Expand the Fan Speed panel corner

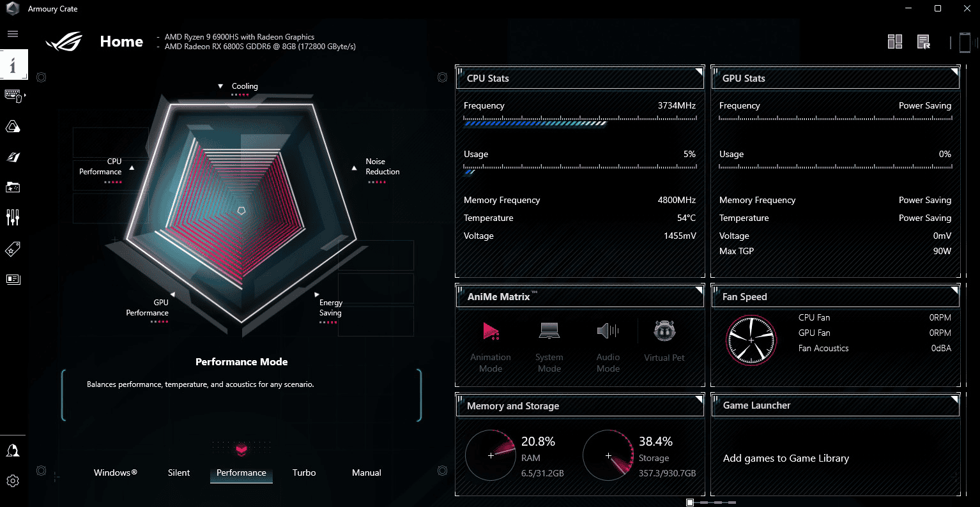click(x=954, y=291)
